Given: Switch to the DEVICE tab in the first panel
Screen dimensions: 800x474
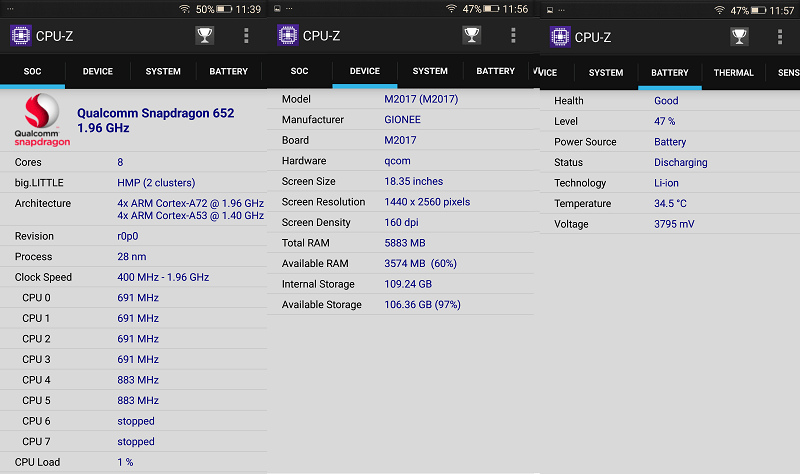Looking at the screenshot, I should [x=98, y=71].
